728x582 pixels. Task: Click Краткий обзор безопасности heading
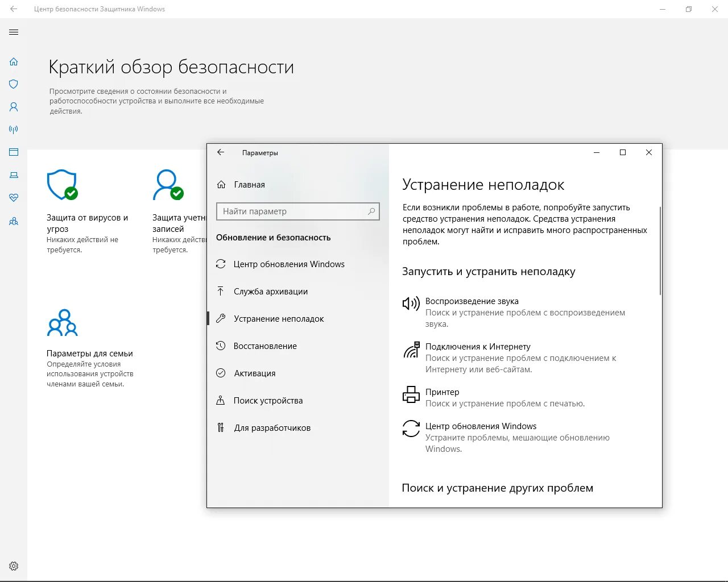pos(171,67)
